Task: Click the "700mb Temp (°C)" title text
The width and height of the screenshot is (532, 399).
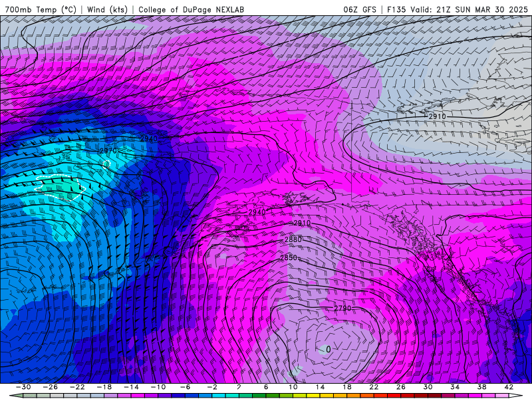Action: (x=41, y=9)
